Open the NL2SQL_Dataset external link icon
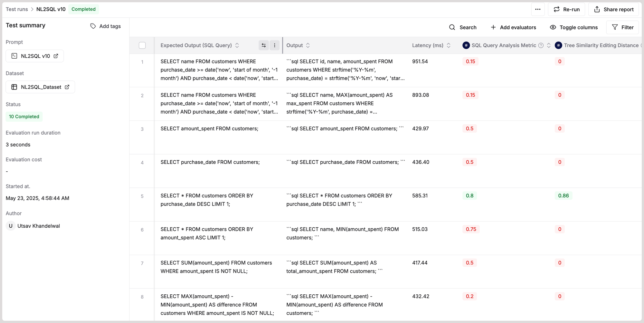Screen dimensions: 644x323 coord(67,87)
